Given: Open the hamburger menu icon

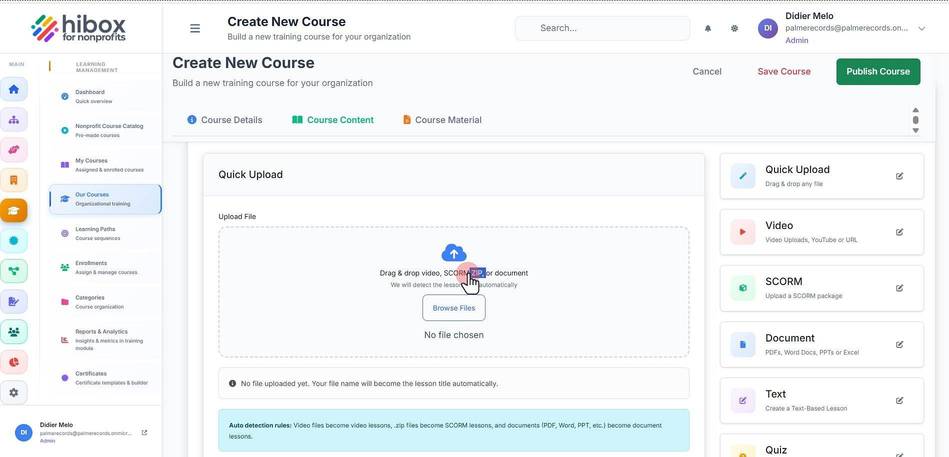Looking at the screenshot, I should (195, 28).
